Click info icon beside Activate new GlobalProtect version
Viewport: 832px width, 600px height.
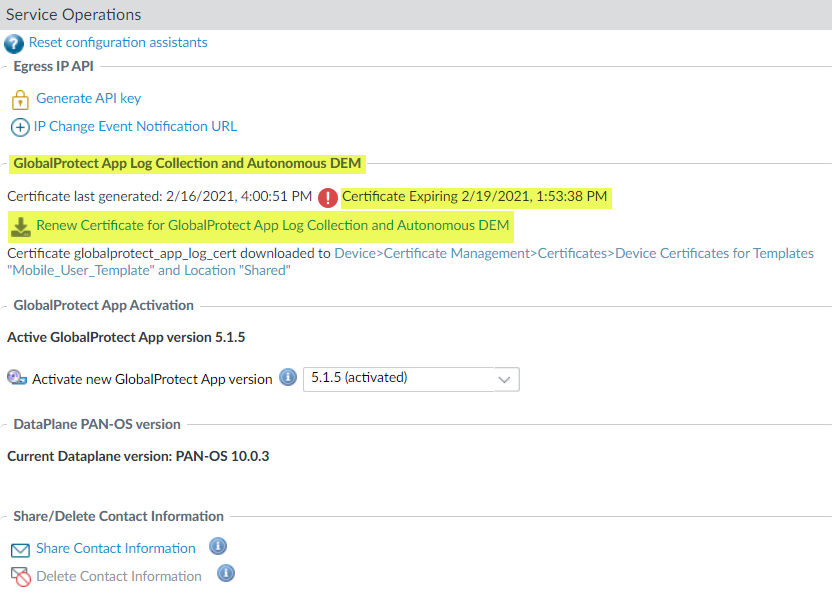click(288, 378)
